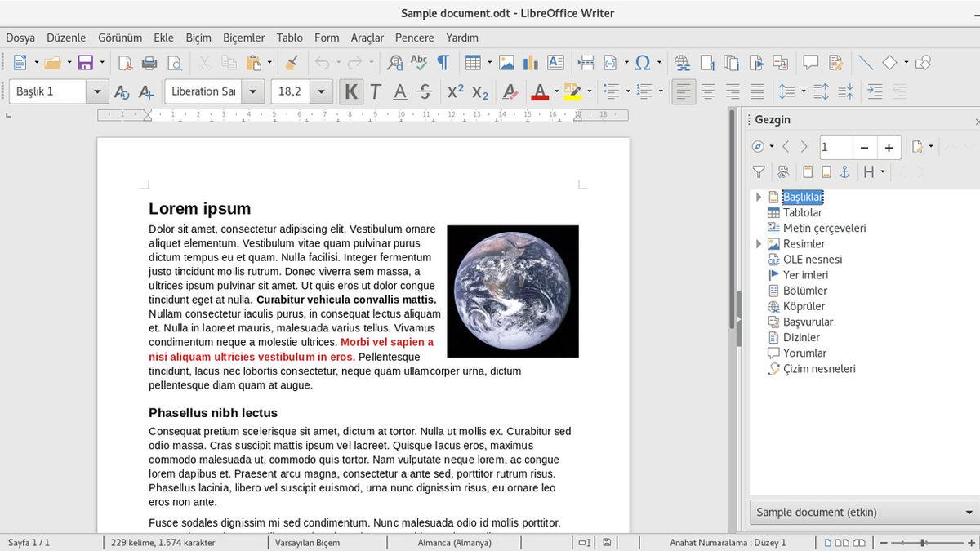Open the font size dropdown
The width and height of the screenshot is (980, 551).
320,91
